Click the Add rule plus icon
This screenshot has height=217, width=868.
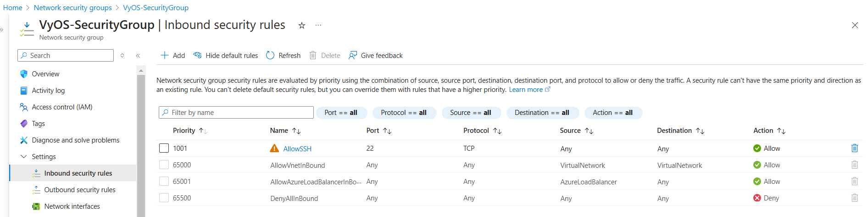(x=165, y=56)
